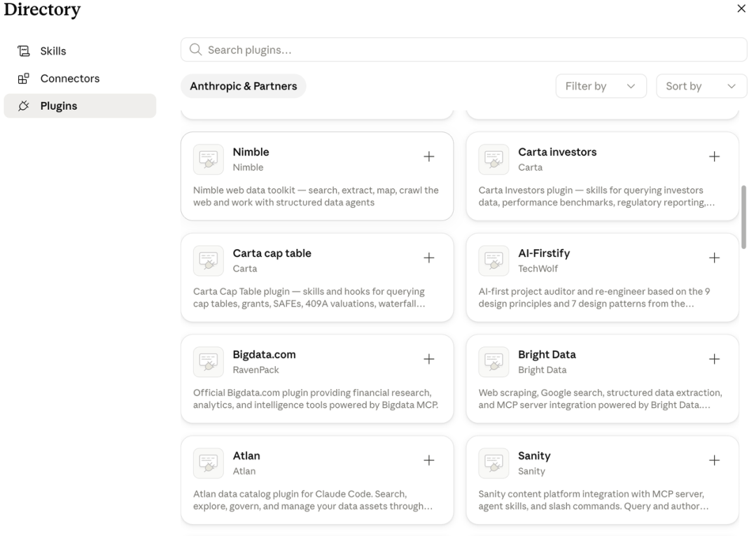Click the magnifier icon in search bar
The width and height of the screenshot is (756, 536).
[195, 50]
